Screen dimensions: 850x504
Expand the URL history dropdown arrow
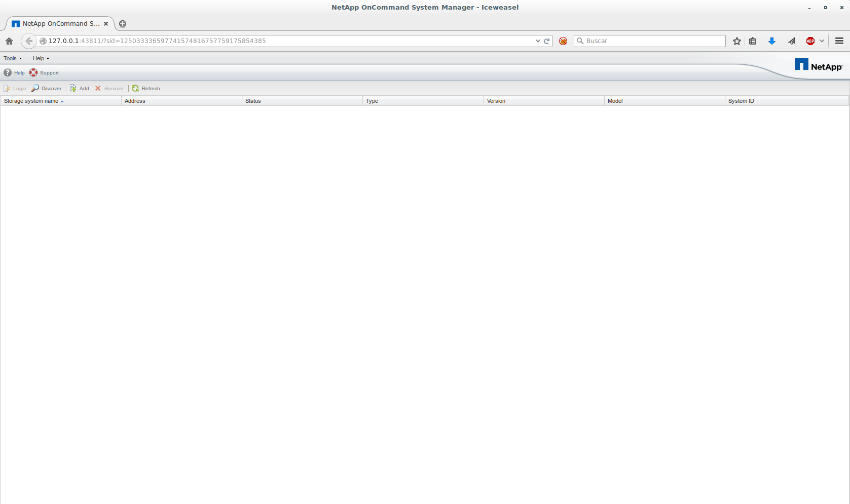pos(538,41)
